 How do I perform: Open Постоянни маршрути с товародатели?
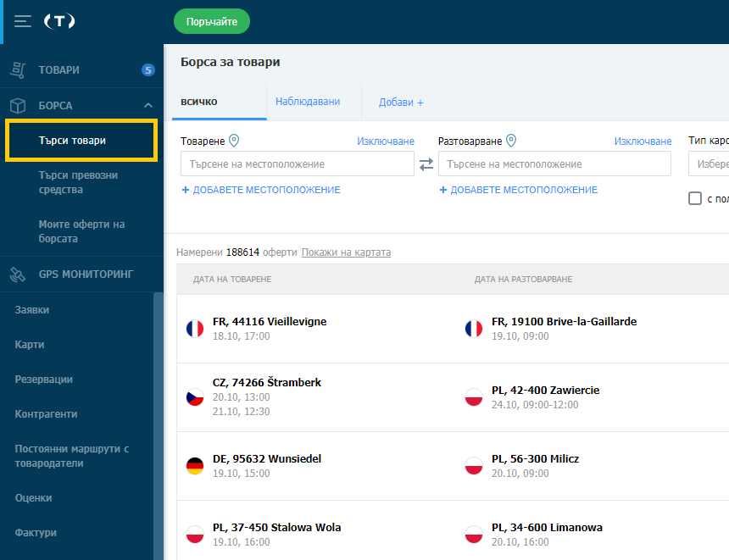click(72, 456)
